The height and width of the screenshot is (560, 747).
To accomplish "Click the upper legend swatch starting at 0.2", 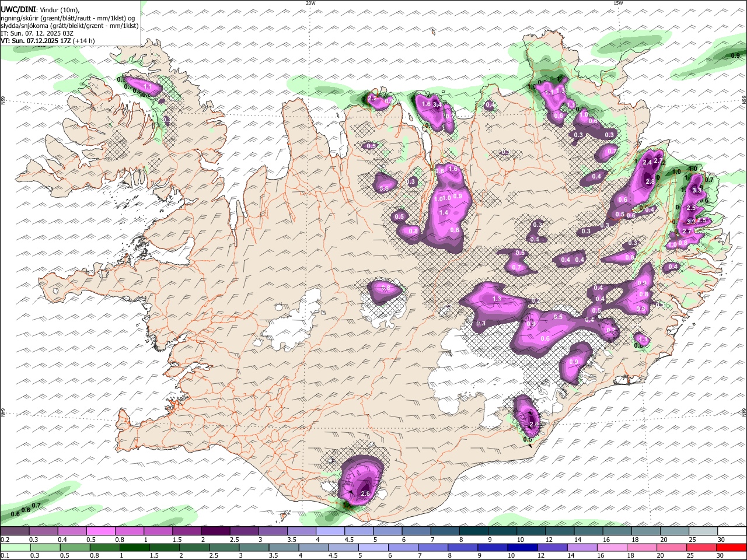I will click(x=15, y=531).
